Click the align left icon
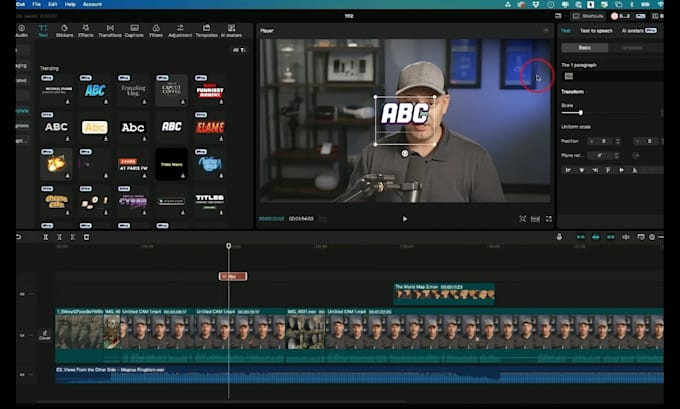 pos(568,170)
